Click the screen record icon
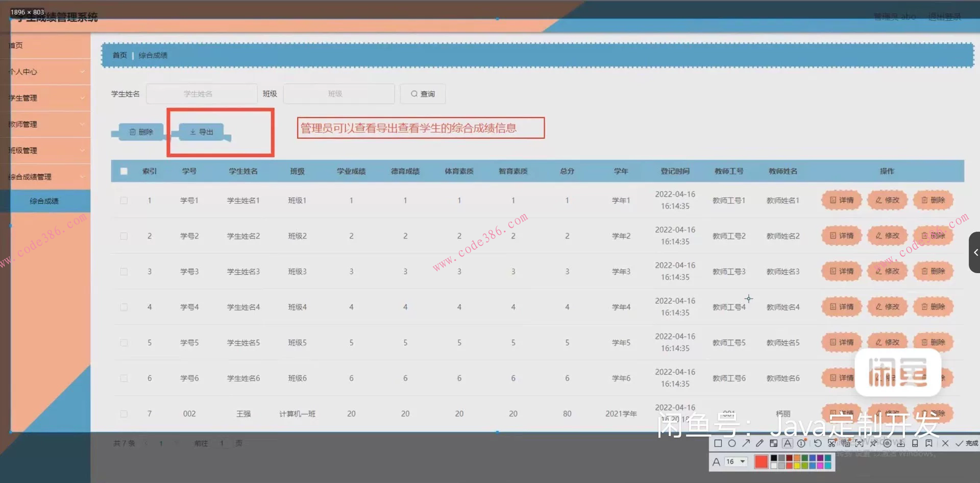The width and height of the screenshot is (980, 483). (887, 443)
